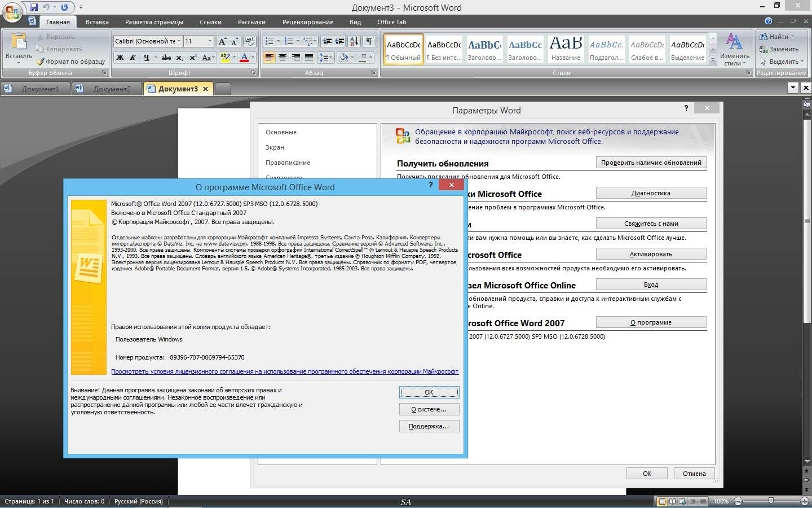Image resolution: width=812 pixels, height=508 pixels.
Task: Click О системе... button
Action: pyautogui.click(x=429, y=409)
